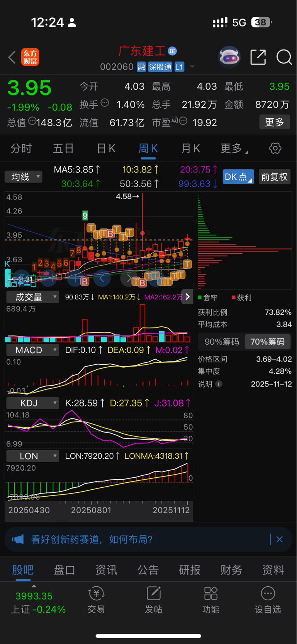Screen dimensions: 297x644
Task: Open the 股吧 tab
Action: 23,570
